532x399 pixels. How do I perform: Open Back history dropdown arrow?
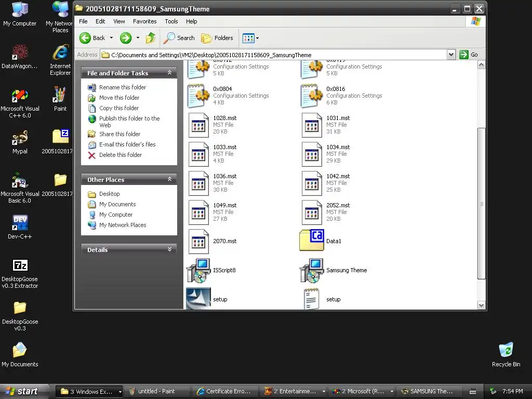pyautogui.click(x=111, y=38)
